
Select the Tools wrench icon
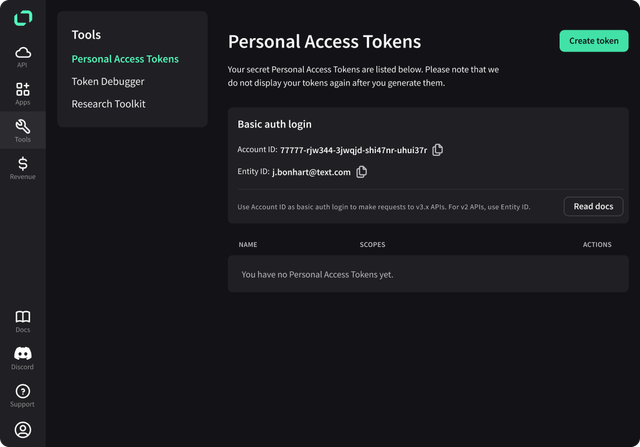[x=23, y=127]
